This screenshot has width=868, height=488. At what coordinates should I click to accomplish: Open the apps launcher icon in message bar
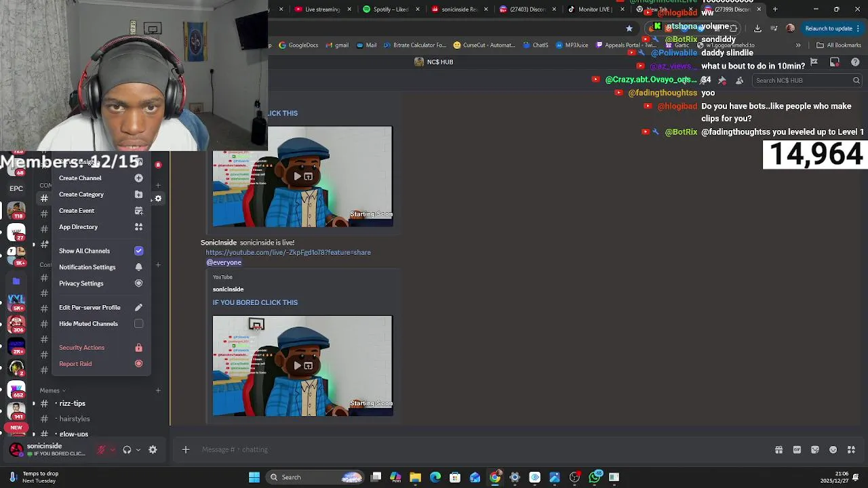(x=851, y=449)
